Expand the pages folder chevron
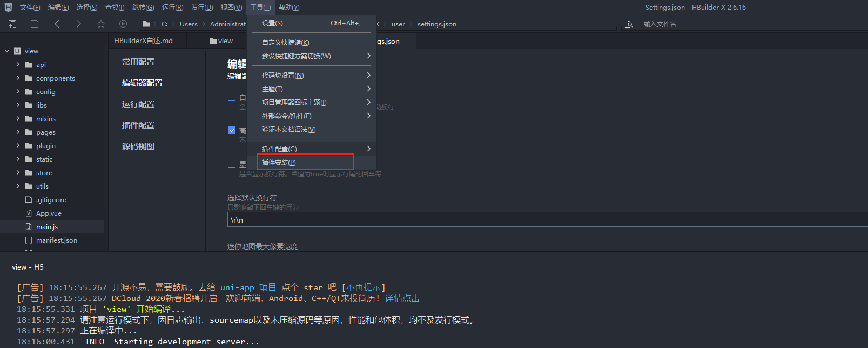This screenshot has height=348, width=868. [18, 132]
